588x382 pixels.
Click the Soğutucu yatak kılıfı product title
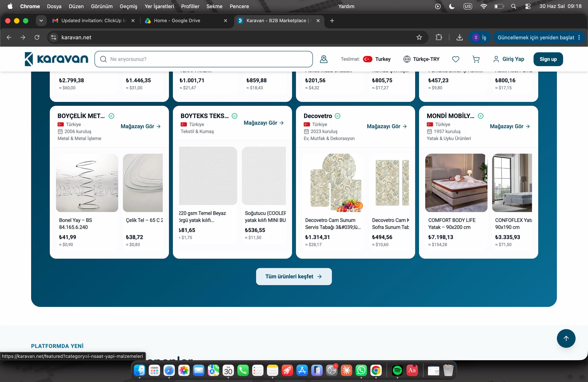[265, 217]
